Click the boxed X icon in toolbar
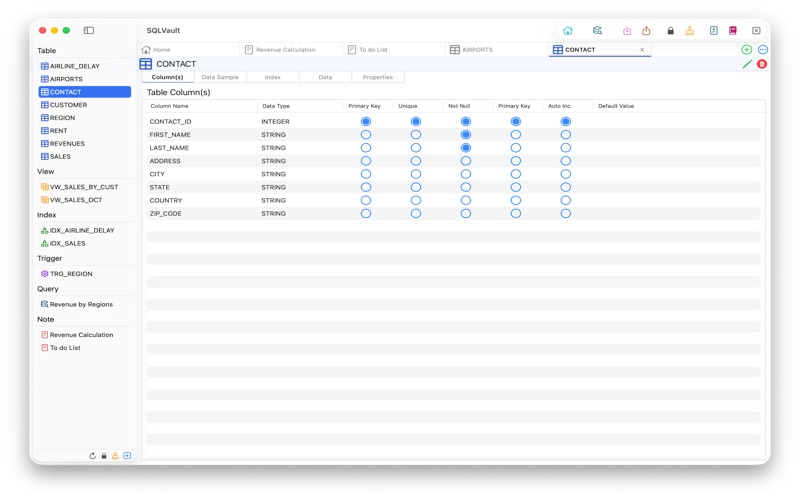This screenshot has height=500, width=800. (x=756, y=31)
